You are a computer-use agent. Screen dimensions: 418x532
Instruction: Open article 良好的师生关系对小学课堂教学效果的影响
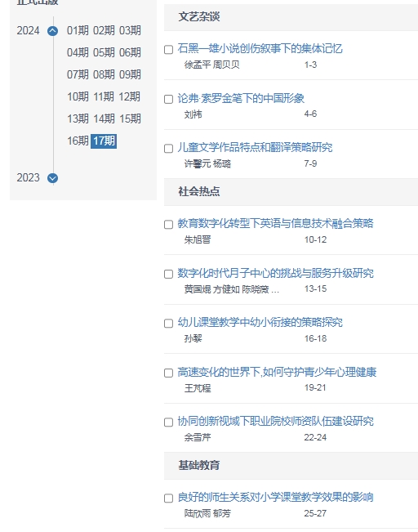point(276,498)
